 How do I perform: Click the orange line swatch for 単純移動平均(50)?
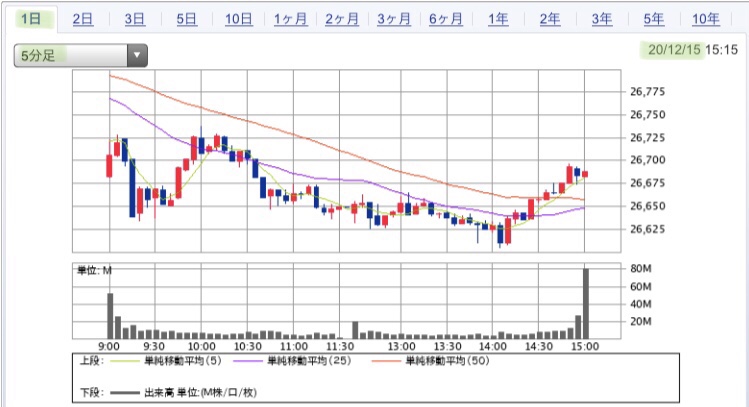pyautogui.click(x=386, y=361)
